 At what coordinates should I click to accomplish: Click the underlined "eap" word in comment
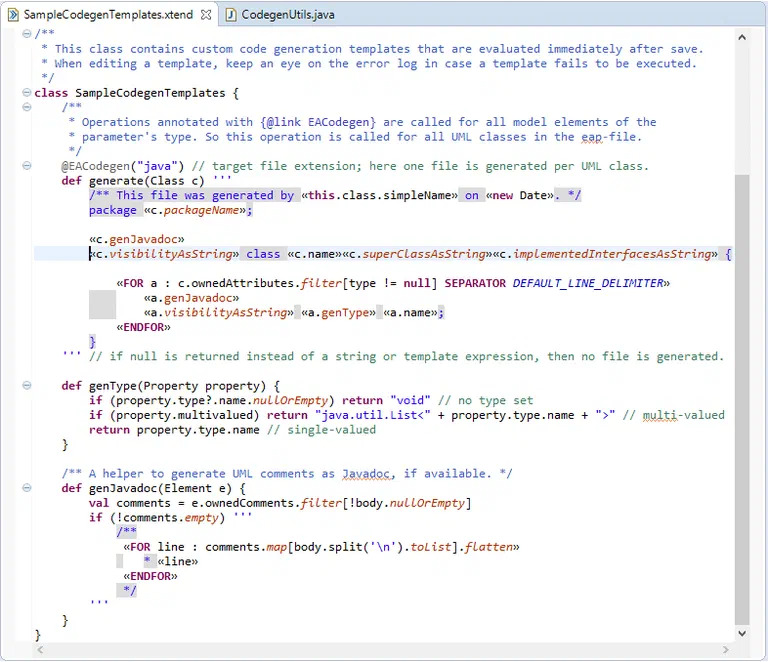[592, 137]
